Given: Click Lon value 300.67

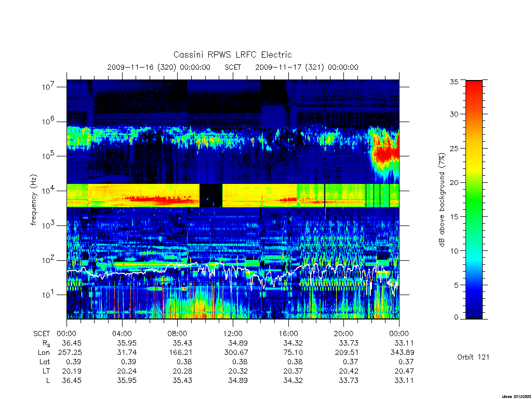Looking at the screenshot, I should point(236,353).
